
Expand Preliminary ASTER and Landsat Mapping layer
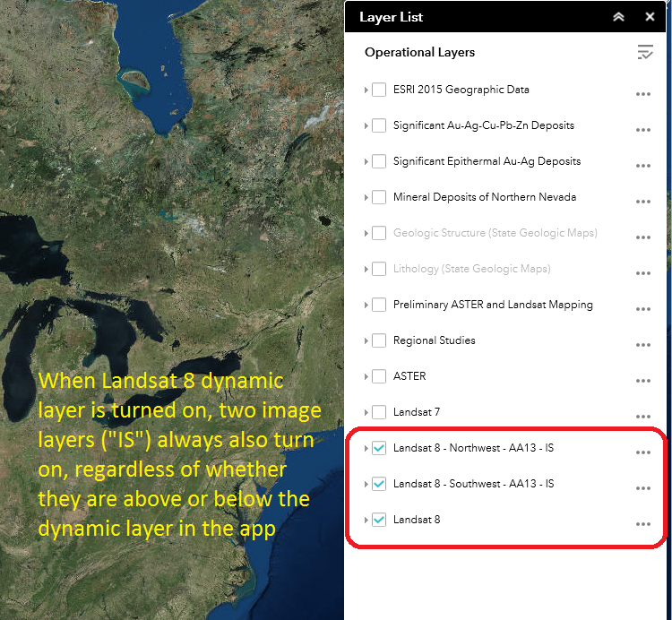pyautogui.click(x=366, y=306)
